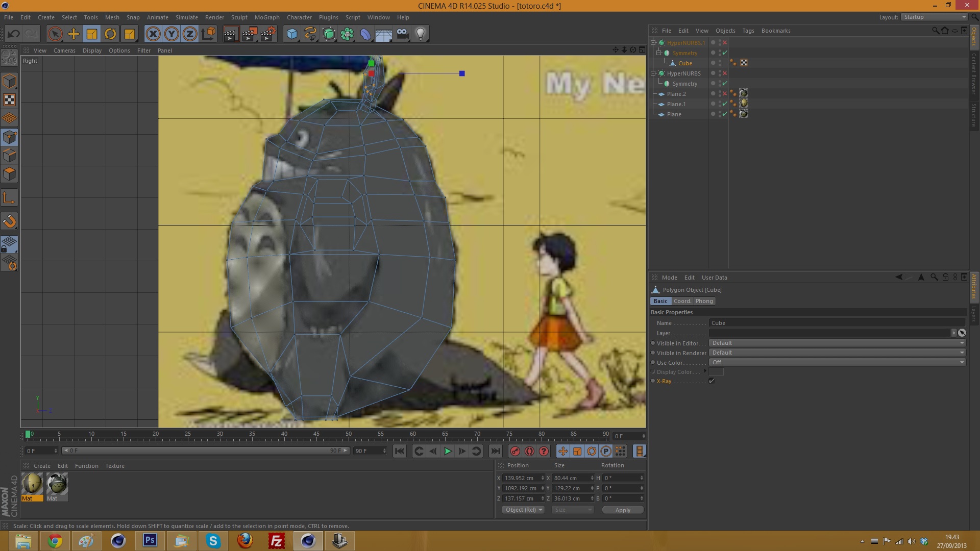
Task: Enable the Snap magnet icon
Action: point(9,221)
